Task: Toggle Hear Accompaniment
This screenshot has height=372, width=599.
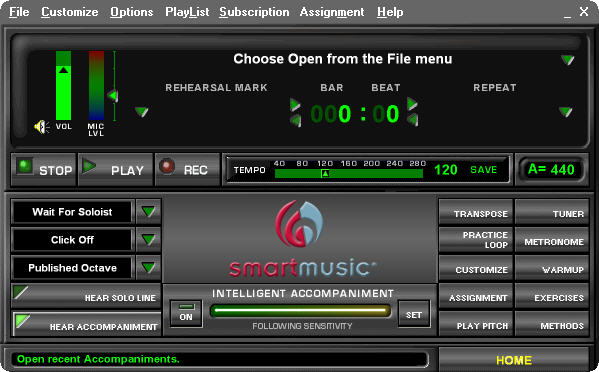Action: tap(87, 324)
